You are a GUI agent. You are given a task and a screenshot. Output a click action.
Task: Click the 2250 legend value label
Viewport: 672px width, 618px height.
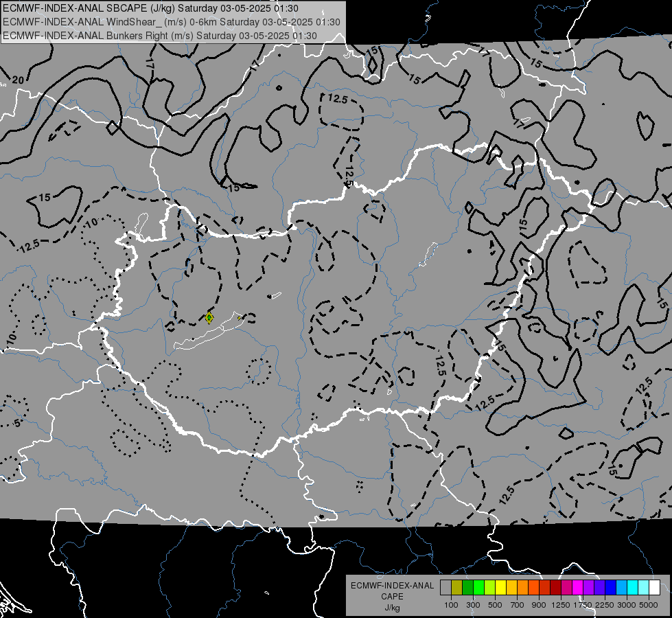(x=605, y=605)
